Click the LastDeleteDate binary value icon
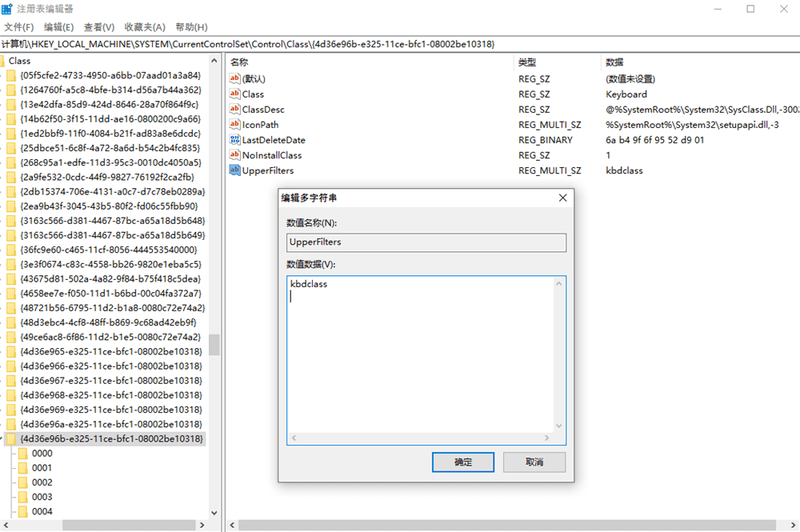Screen dimensions: 800x532 click(x=235, y=140)
